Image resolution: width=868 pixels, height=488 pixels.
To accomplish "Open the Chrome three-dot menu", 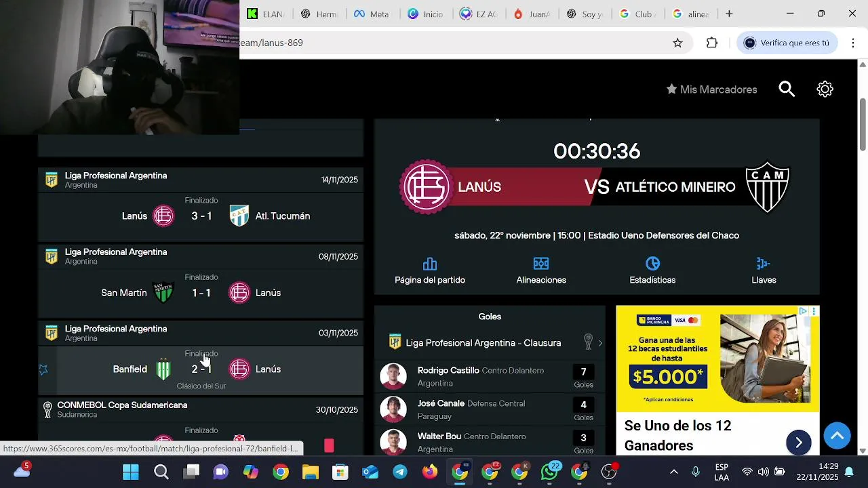I will pos(852,43).
